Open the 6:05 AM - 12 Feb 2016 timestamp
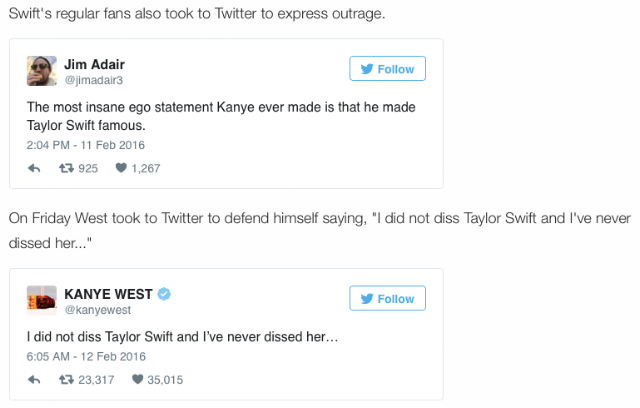 pos(86,357)
